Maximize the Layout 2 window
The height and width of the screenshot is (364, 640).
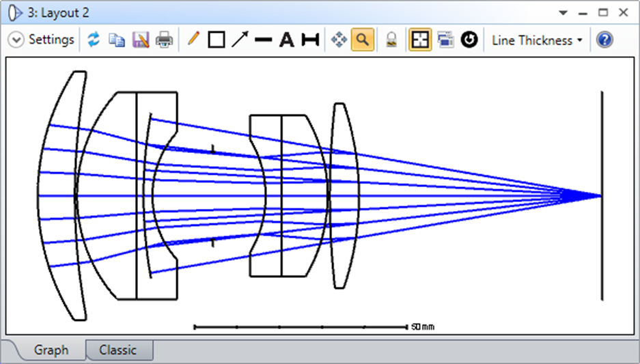coord(603,13)
